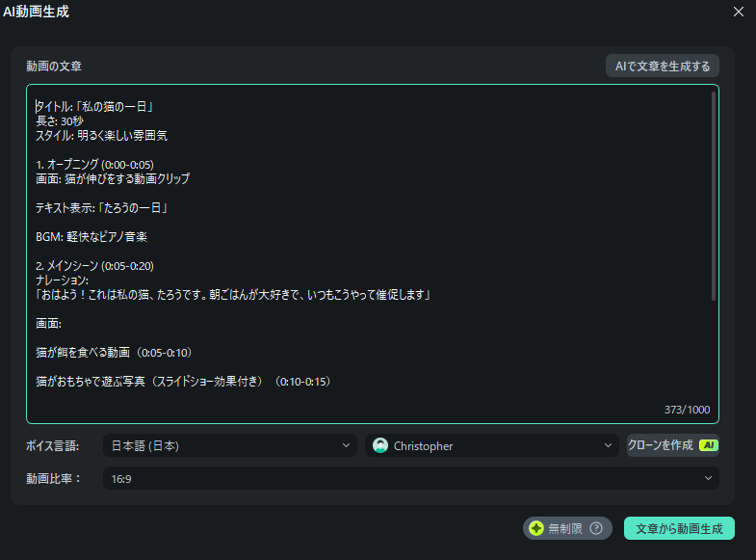Image resolution: width=756 pixels, height=560 pixels.
Task: Click the line about 猫がおもちゃで遊ぶ写真
Action: tap(184, 382)
